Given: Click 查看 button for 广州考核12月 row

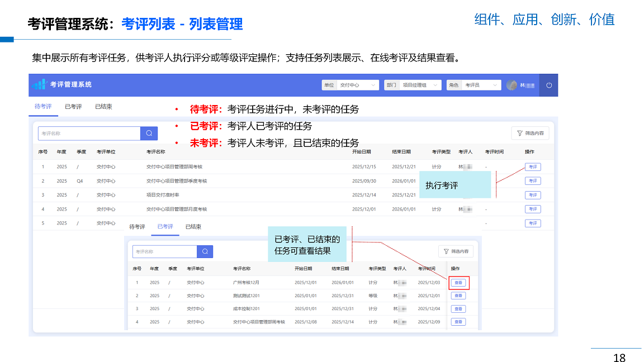Looking at the screenshot, I should click(x=458, y=283).
